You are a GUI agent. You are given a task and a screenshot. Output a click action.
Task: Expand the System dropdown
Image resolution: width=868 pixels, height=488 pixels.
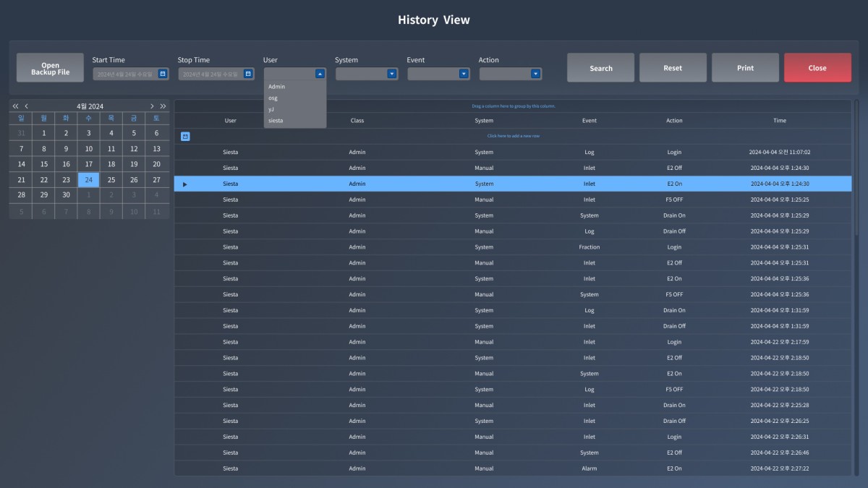[392, 74]
